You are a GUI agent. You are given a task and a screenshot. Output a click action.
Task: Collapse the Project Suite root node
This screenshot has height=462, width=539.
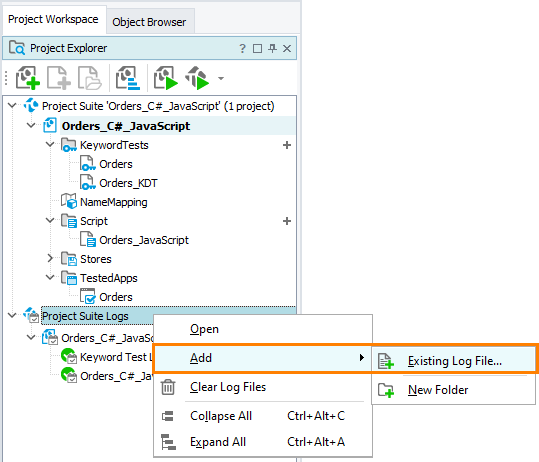(x=12, y=105)
